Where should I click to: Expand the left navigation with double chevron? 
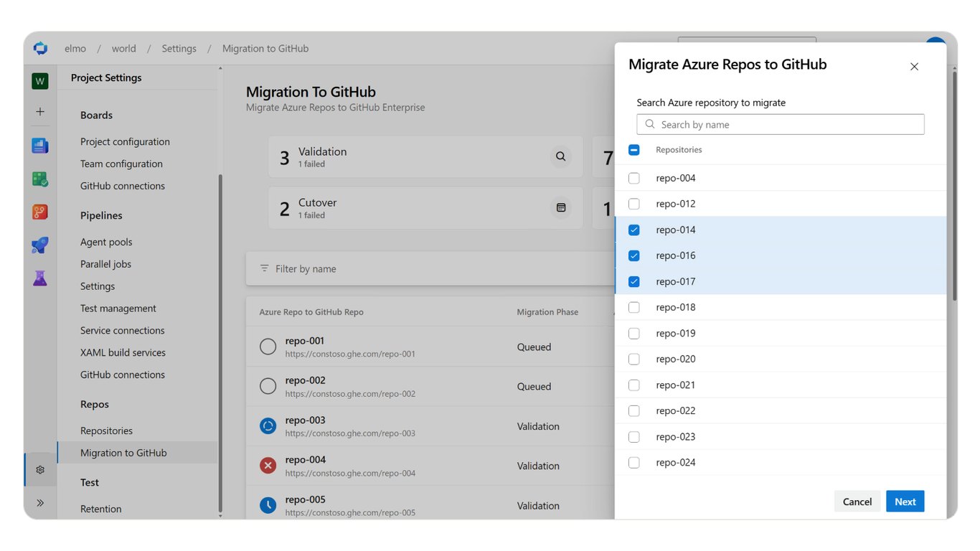[x=40, y=503]
